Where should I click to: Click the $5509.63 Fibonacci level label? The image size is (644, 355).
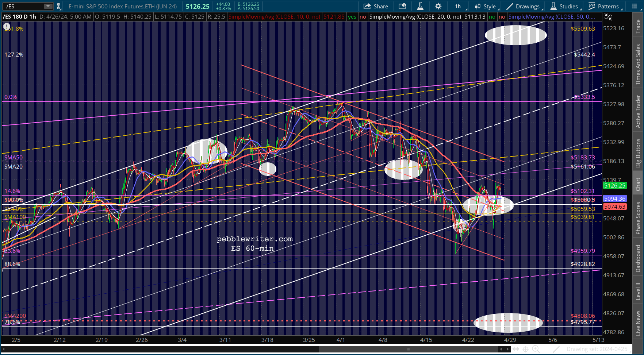(x=583, y=29)
